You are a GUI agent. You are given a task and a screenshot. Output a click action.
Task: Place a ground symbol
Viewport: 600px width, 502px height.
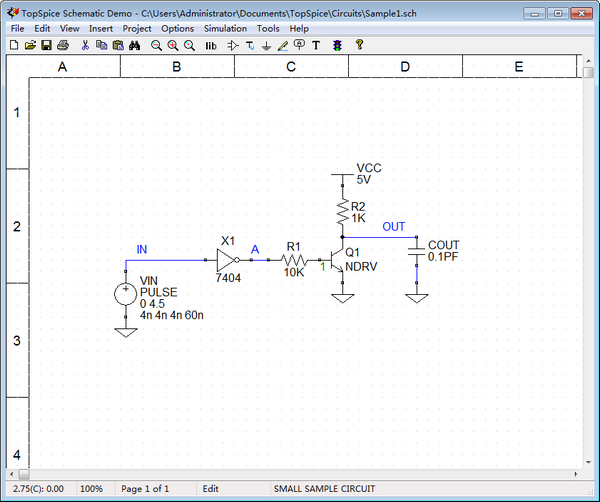(x=266, y=46)
